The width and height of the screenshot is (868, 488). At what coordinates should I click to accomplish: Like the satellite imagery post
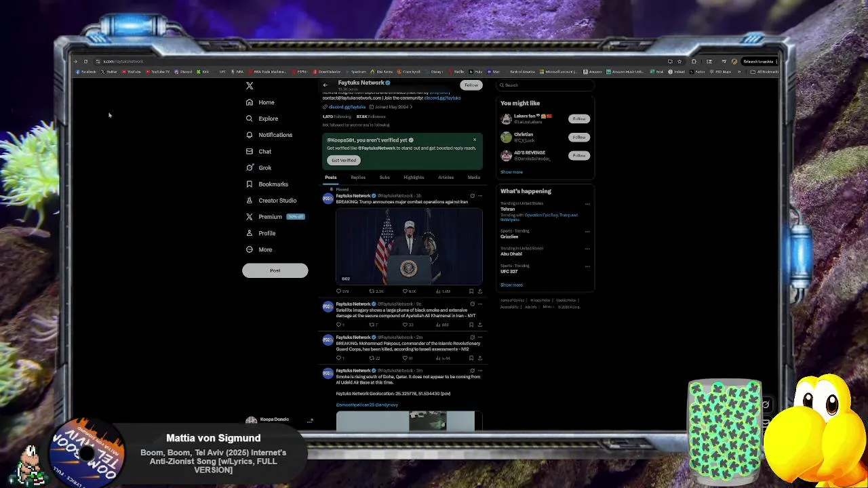405,325
